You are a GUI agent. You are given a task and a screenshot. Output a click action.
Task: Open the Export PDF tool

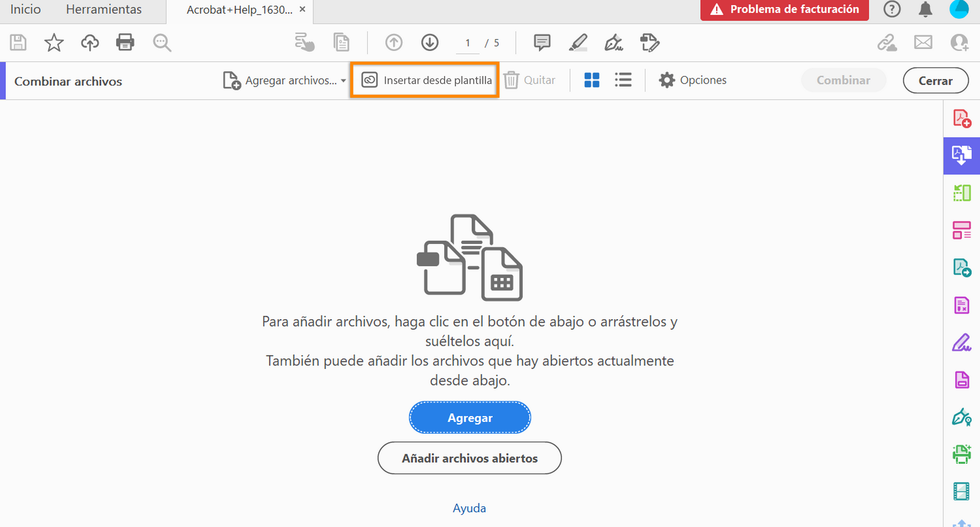(x=961, y=267)
